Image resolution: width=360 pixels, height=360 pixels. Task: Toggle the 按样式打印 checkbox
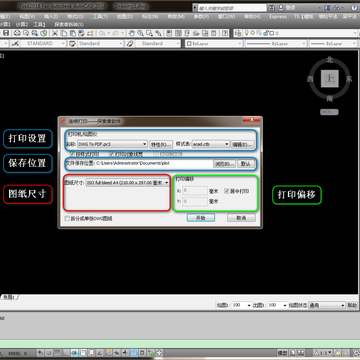coord(73,154)
